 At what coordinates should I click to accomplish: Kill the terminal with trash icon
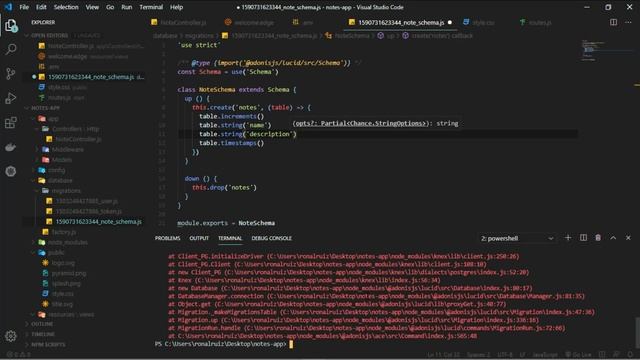pyautogui.click(x=598, y=238)
